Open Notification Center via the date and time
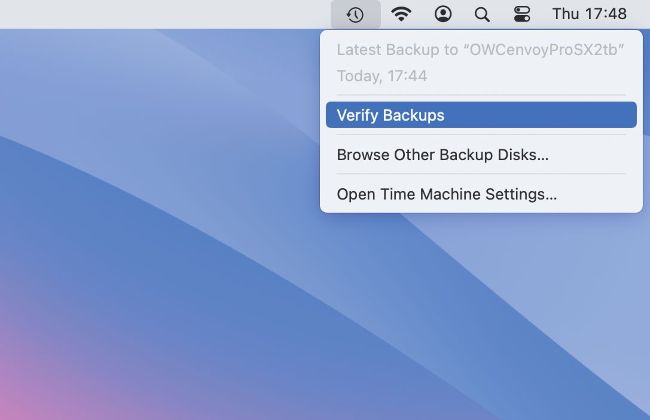 click(x=589, y=14)
